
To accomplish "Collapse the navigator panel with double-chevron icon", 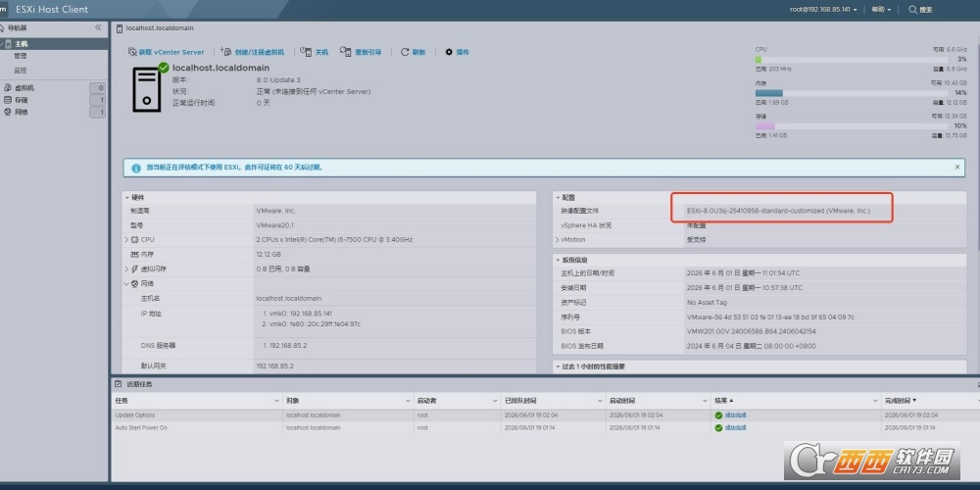I will point(98,27).
